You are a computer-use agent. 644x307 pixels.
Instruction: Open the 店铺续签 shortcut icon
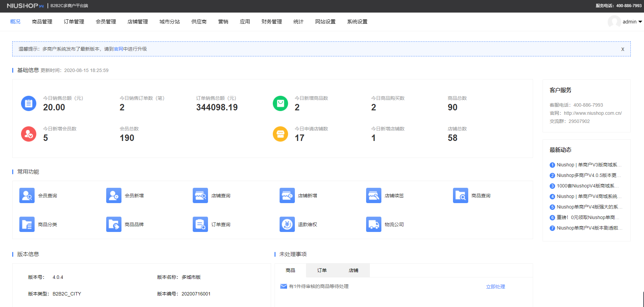click(x=374, y=196)
